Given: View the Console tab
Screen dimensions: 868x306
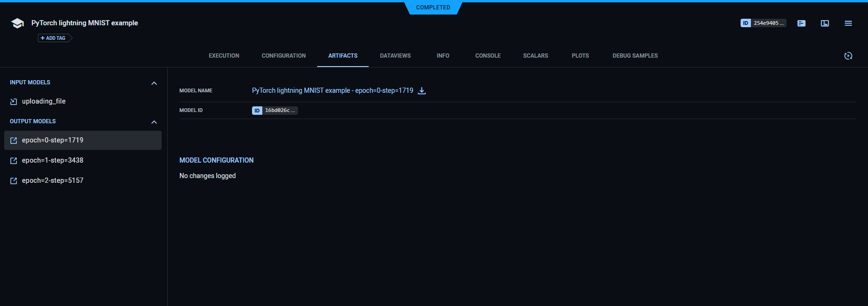Looking at the screenshot, I should pos(488,56).
